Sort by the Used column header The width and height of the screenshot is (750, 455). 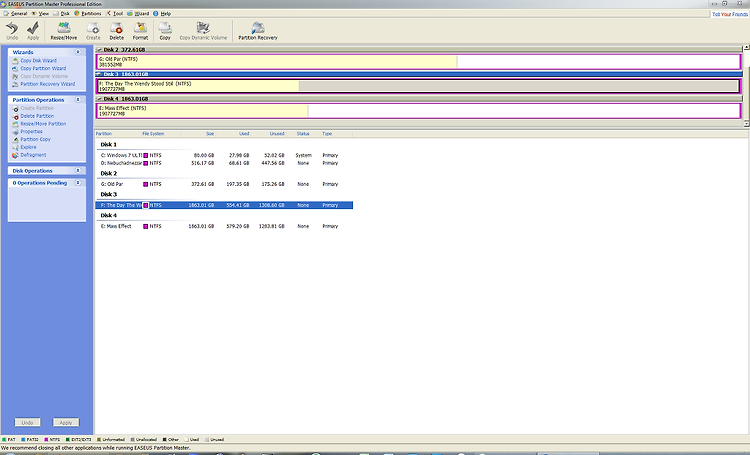pyautogui.click(x=233, y=134)
